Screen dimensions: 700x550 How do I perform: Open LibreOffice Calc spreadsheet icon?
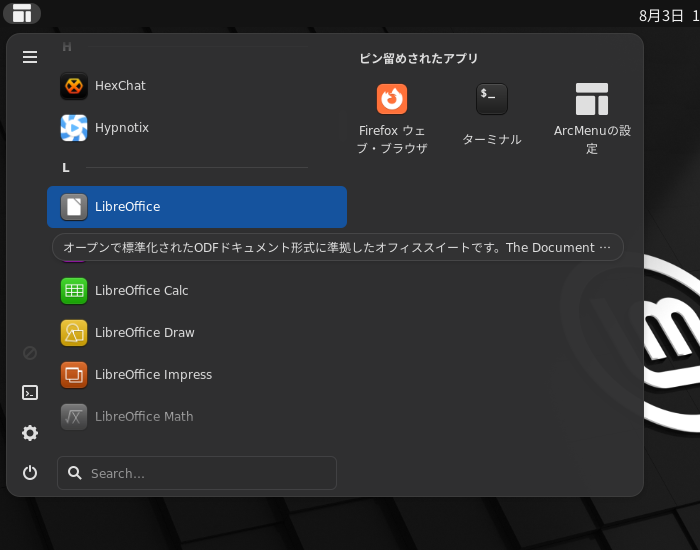point(74,291)
